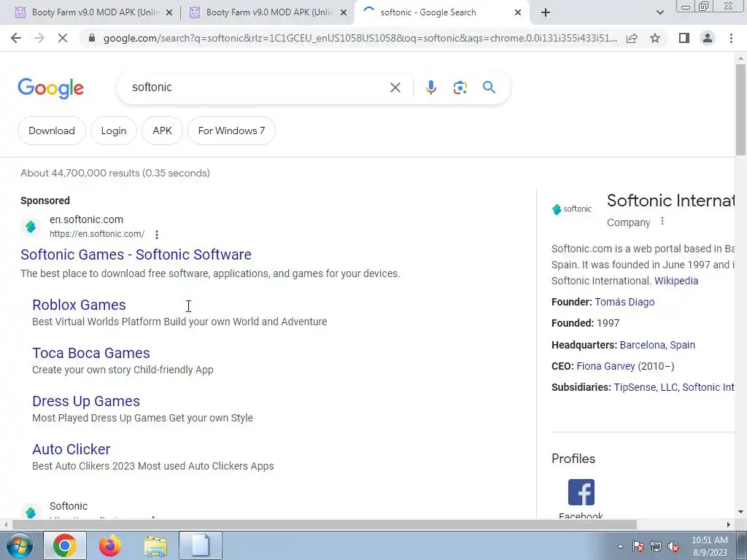Show hidden system tray icons
747x560 pixels.
[x=620, y=546]
